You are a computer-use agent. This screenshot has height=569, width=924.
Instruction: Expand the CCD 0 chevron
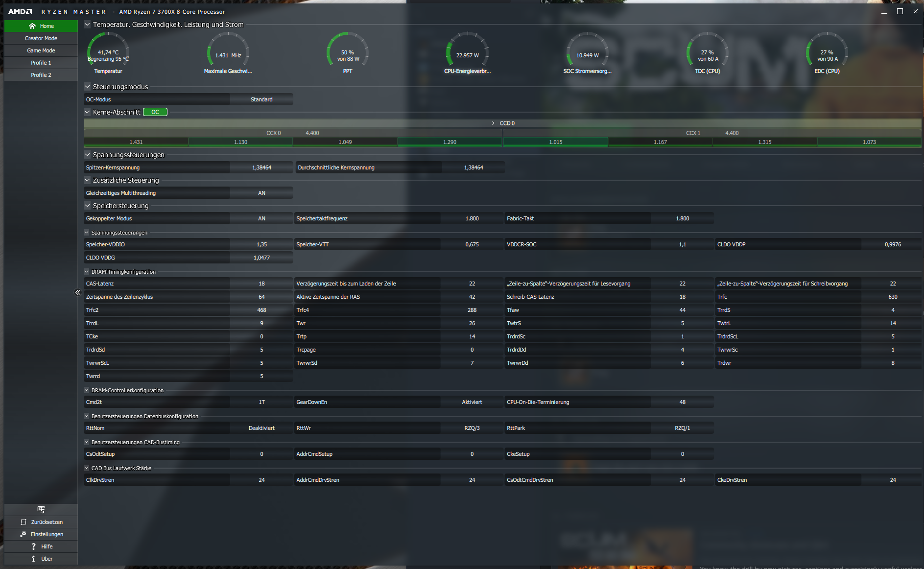click(x=493, y=123)
